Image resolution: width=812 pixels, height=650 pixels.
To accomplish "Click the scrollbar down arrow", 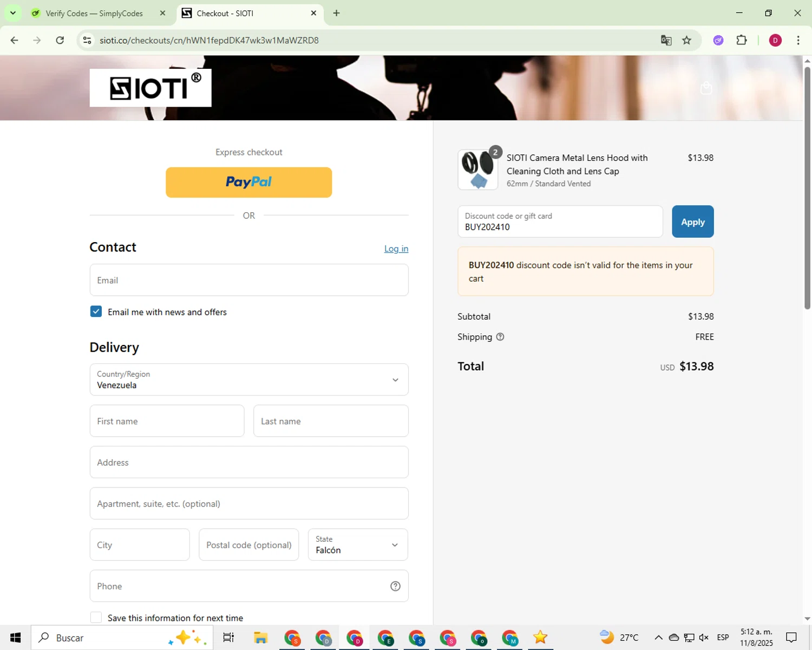I will 807,619.
